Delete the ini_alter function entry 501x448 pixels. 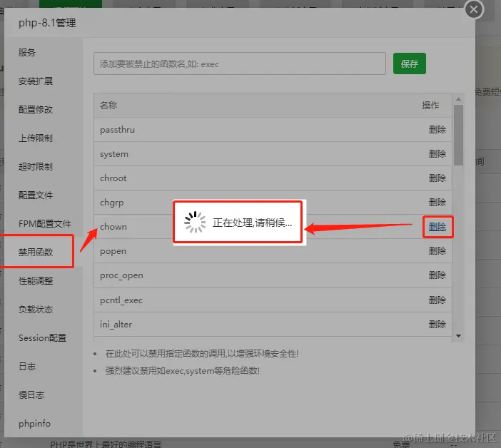pyautogui.click(x=437, y=325)
